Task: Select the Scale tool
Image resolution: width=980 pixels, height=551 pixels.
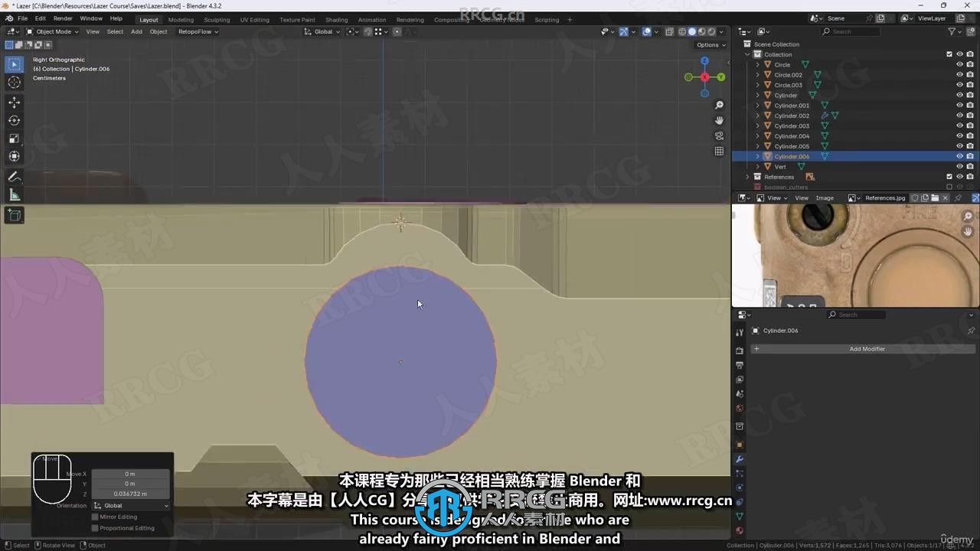Action: [x=14, y=139]
